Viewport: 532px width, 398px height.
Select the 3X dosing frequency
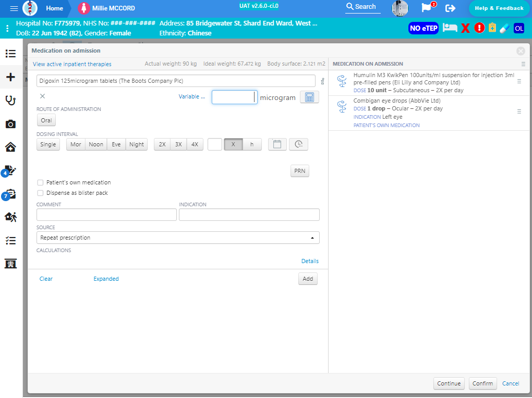(x=178, y=144)
